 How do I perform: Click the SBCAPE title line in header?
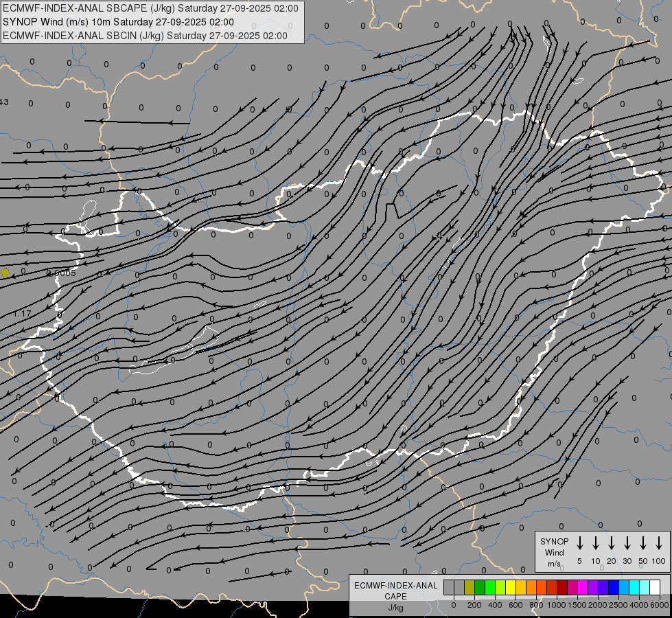tap(150, 8)
